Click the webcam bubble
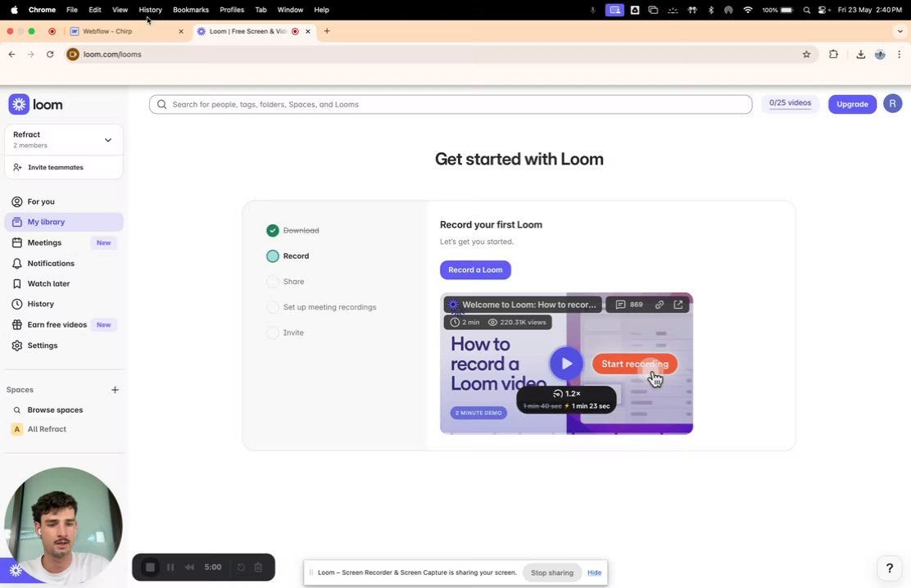 (x=63, y=525)
